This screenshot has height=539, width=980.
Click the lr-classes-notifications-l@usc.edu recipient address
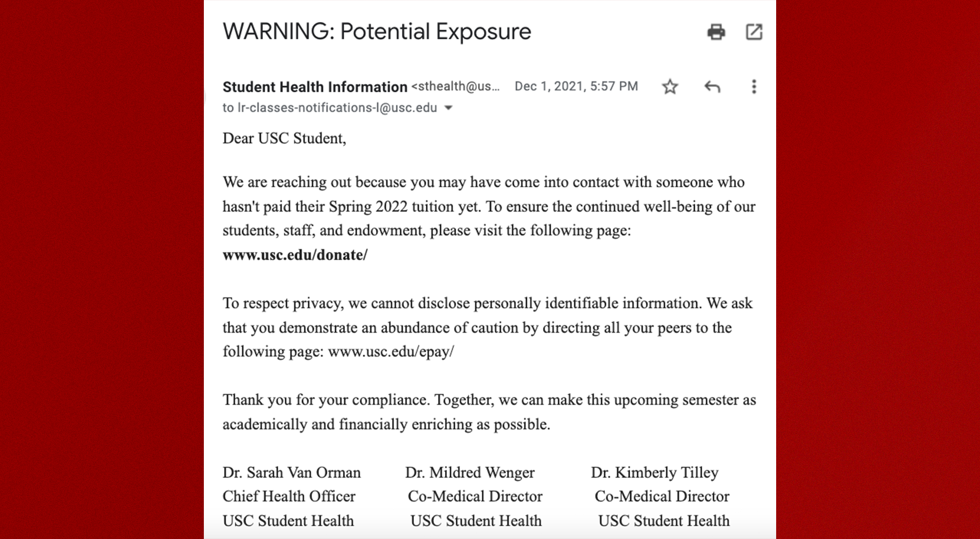[337, 108]
